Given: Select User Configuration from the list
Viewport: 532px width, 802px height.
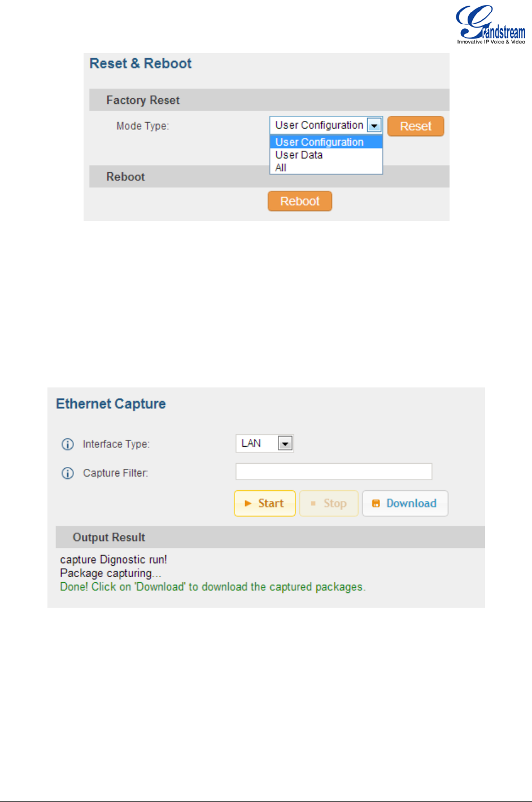Looking at the screenshot, I should click(x=320, y=142).
